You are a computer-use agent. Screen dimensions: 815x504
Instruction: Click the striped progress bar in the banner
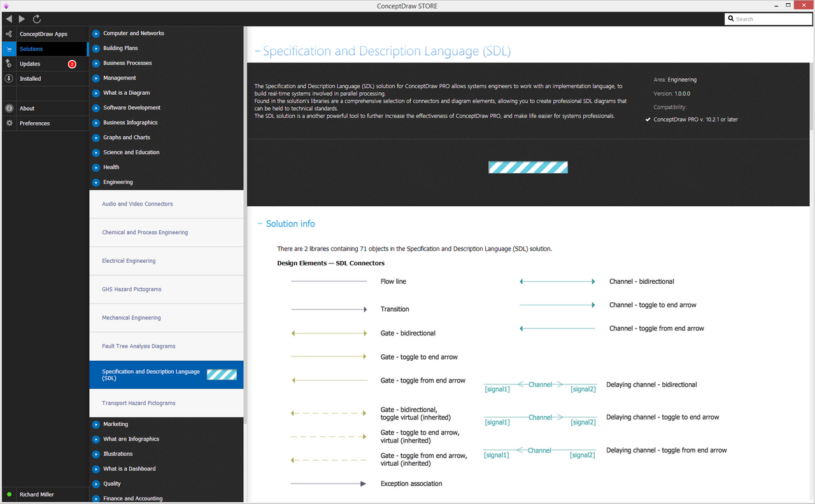[x=528, y=167]
